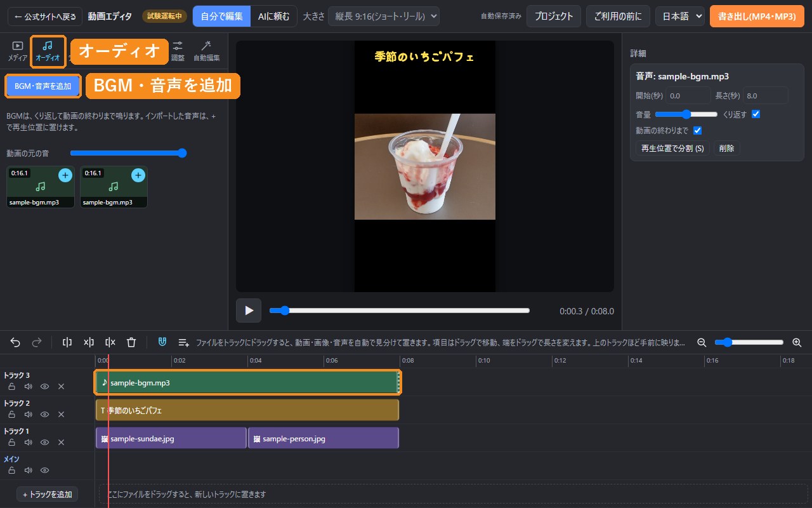Zoom out the timeline
The image size is (812, 508).
702,342
